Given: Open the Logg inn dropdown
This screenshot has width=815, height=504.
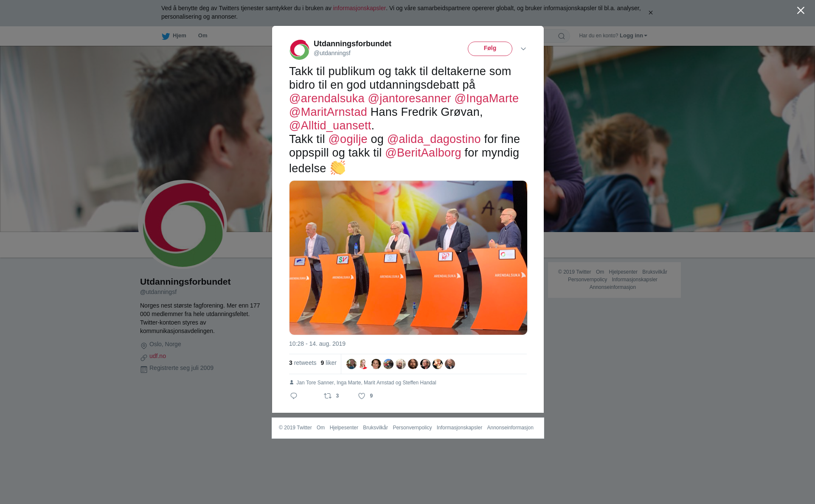Looking at the screenshot, I should point(633,36).
